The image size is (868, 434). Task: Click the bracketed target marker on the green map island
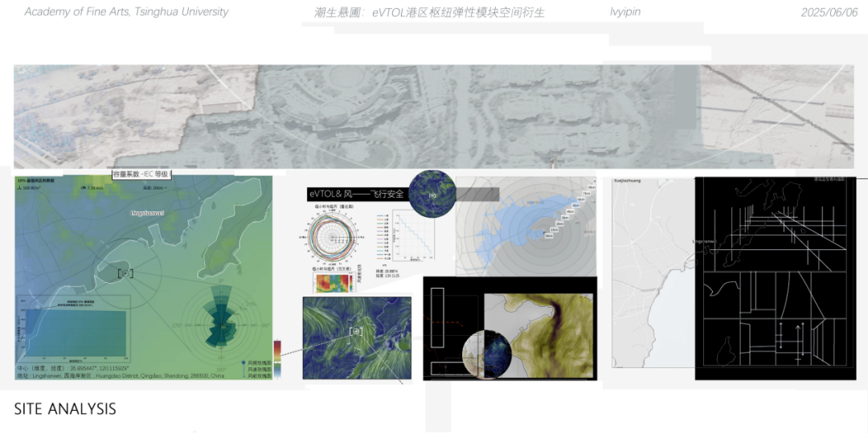pos(125,273)
